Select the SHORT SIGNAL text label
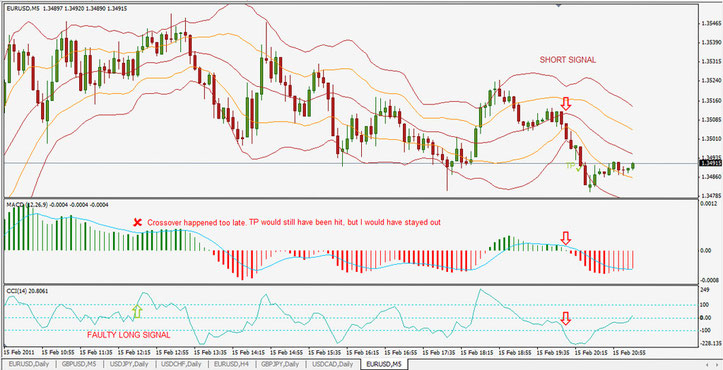 568,60
